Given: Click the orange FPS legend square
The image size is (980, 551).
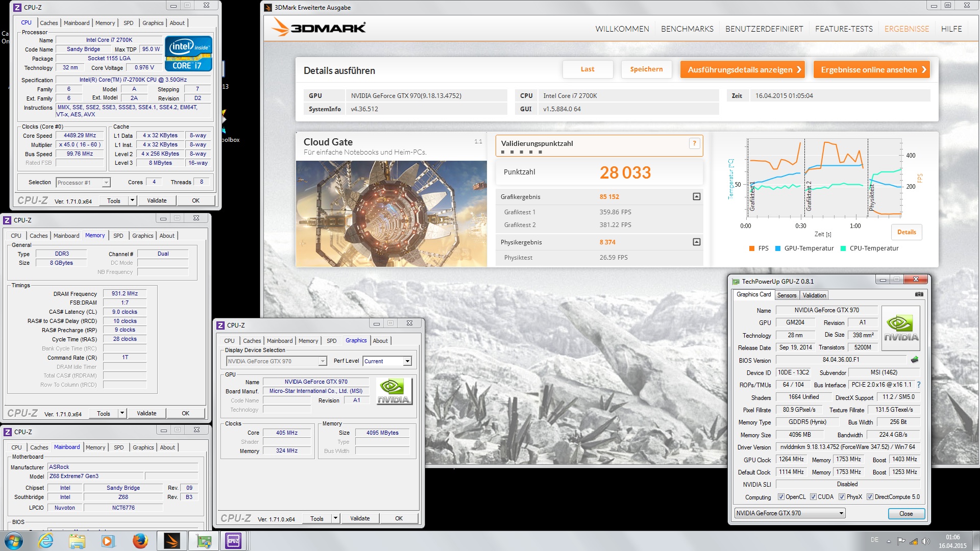Looking at the screenshot, I should tap(751, 248).
